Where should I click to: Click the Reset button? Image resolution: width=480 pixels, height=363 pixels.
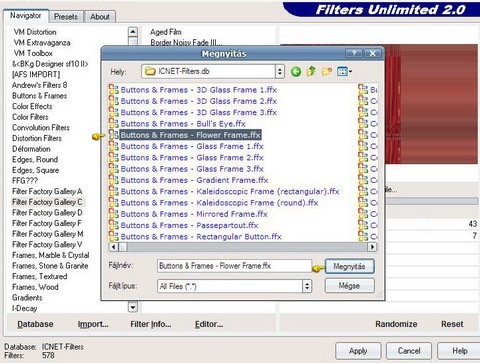(x=452, y=324)
